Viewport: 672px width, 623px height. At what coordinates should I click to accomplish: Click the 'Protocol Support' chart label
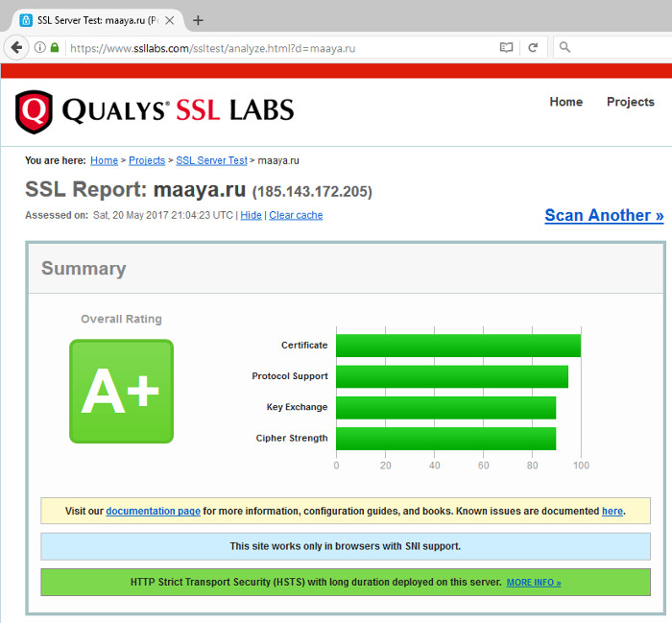[x=290, y=376]
